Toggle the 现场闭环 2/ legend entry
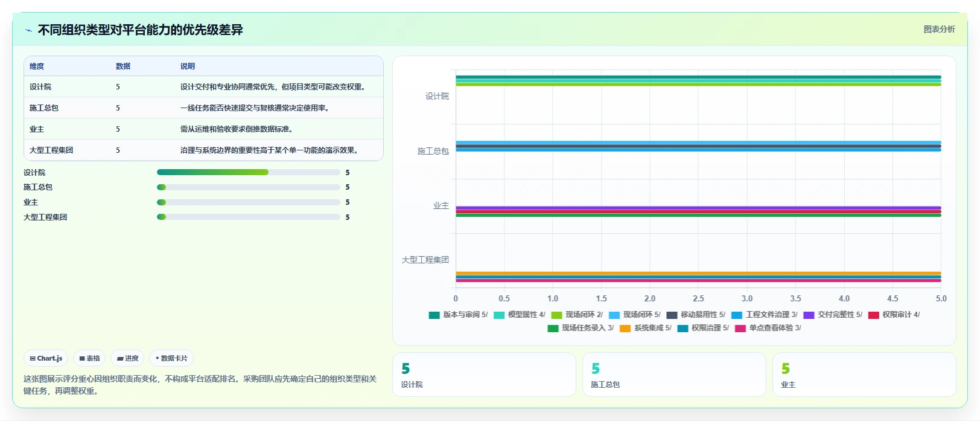This screenshot has height=421, width=980. click(x=577, y=315)
